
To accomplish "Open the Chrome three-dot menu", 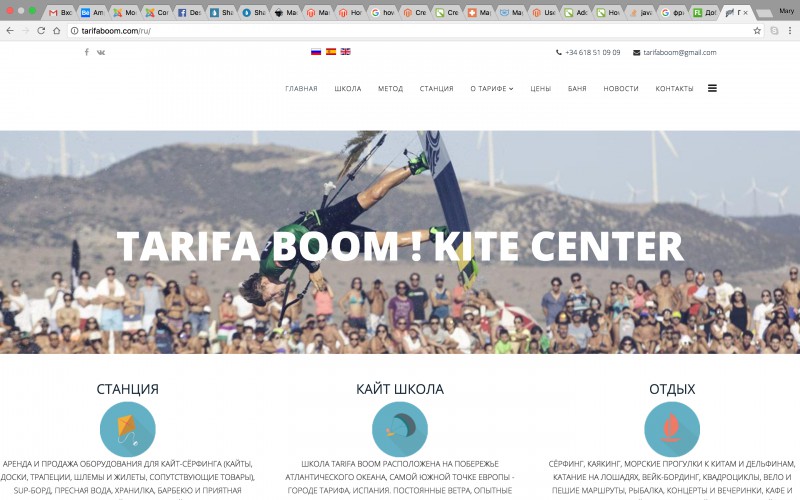I will point(790,31).
